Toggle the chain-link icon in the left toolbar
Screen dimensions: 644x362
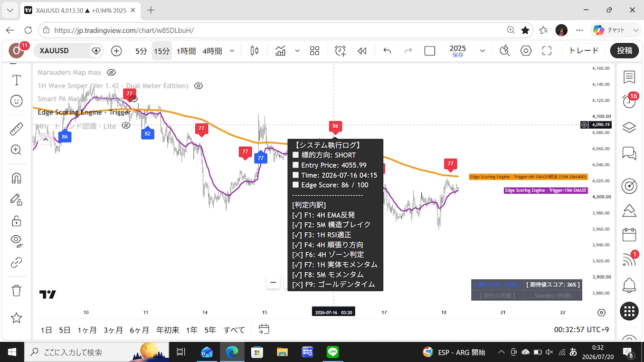pos(16,262)
